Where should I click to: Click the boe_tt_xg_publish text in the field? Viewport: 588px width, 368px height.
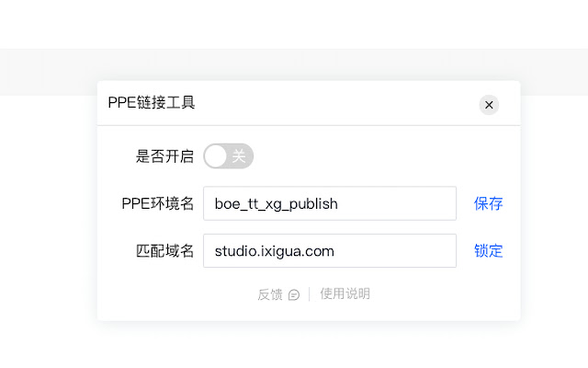[x=277, y=203]
